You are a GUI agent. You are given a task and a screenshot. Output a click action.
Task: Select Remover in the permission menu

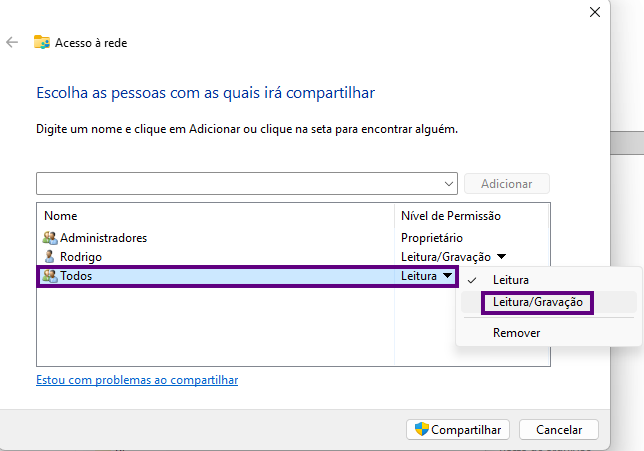[x=516, y=333]
